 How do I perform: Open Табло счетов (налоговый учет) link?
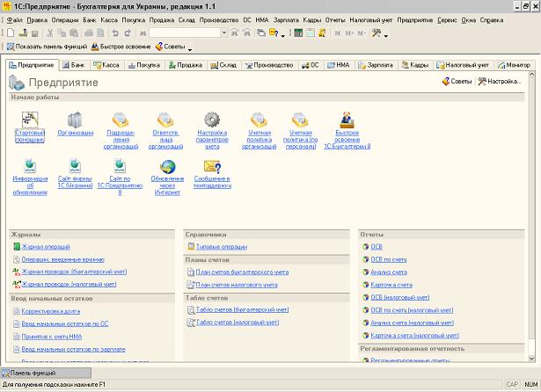238,323
